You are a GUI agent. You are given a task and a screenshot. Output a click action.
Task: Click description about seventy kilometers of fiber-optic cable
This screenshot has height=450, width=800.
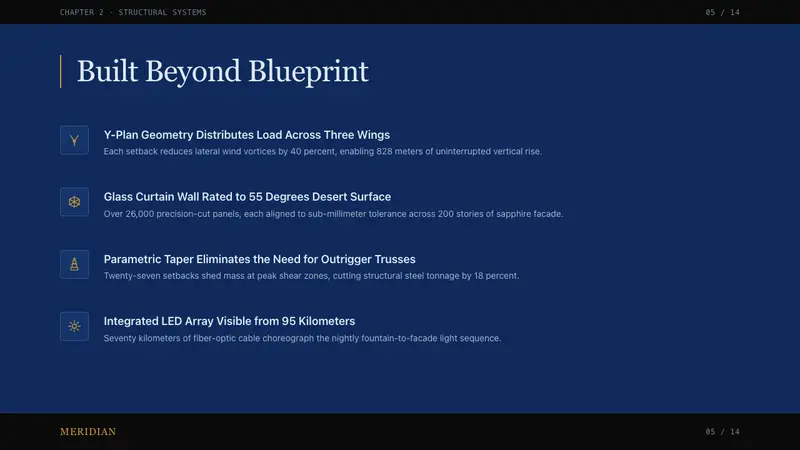pyautogui.click(x=303, y=338)
